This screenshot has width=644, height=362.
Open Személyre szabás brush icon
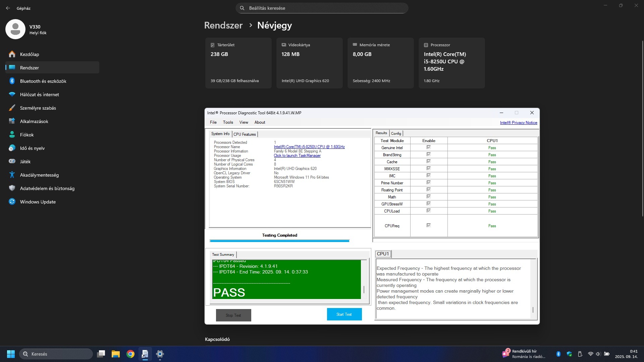click(12, 108)
